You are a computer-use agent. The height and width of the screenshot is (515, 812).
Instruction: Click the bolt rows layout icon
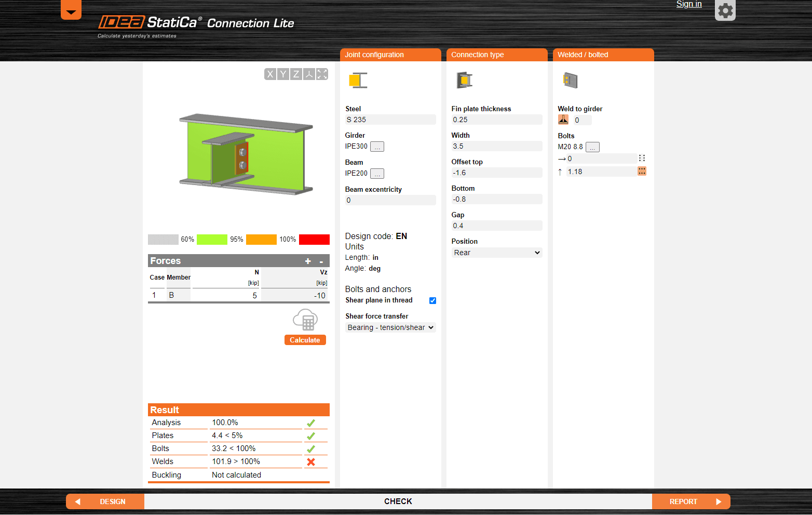pos(642,171)
